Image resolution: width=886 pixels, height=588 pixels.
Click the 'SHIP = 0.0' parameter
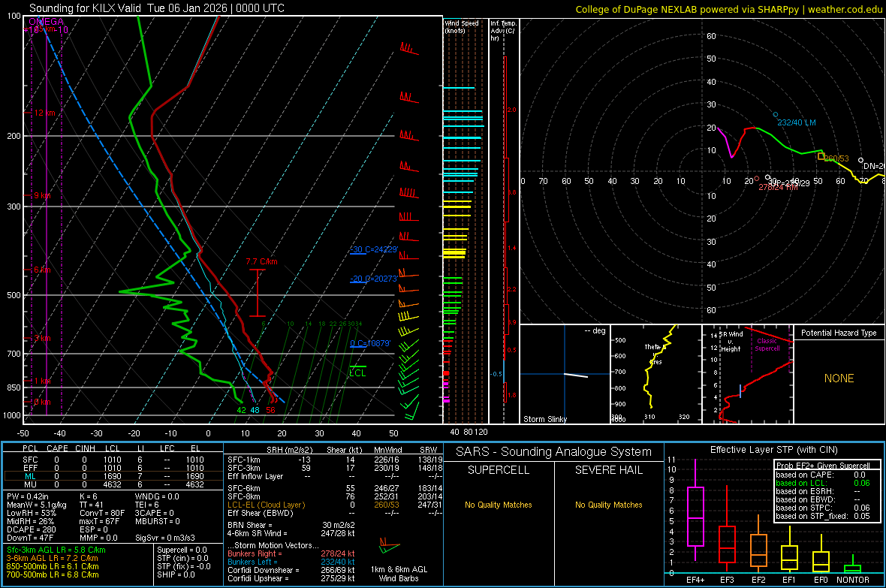176,574
